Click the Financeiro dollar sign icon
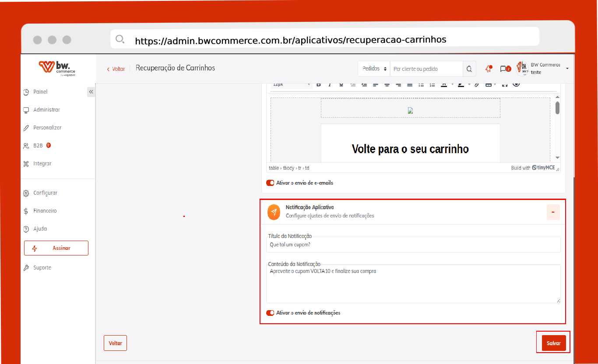The width and height of the screenshot is (598, 364). click(x=26, y=211)
